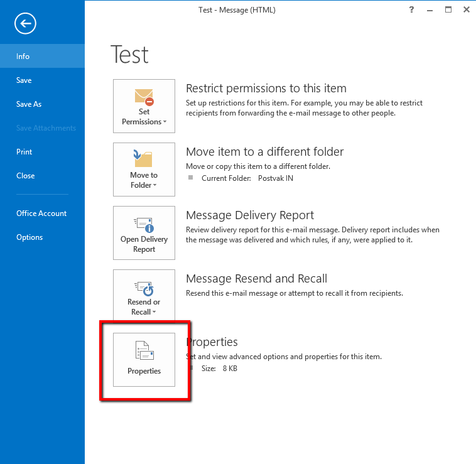Open the Delivery Report button icon
476x464 pixels.
pyautogui.click(x=144, y=223)
